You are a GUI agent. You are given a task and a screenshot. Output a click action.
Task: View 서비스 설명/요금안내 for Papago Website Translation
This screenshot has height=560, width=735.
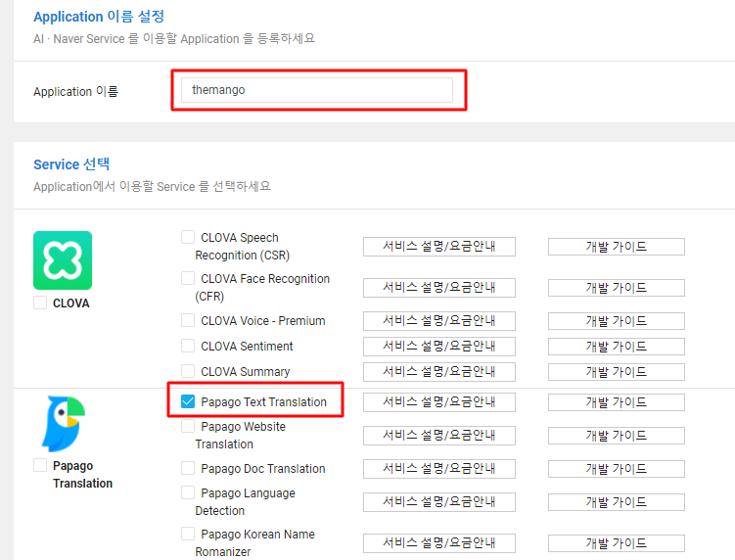coord(439,436)
